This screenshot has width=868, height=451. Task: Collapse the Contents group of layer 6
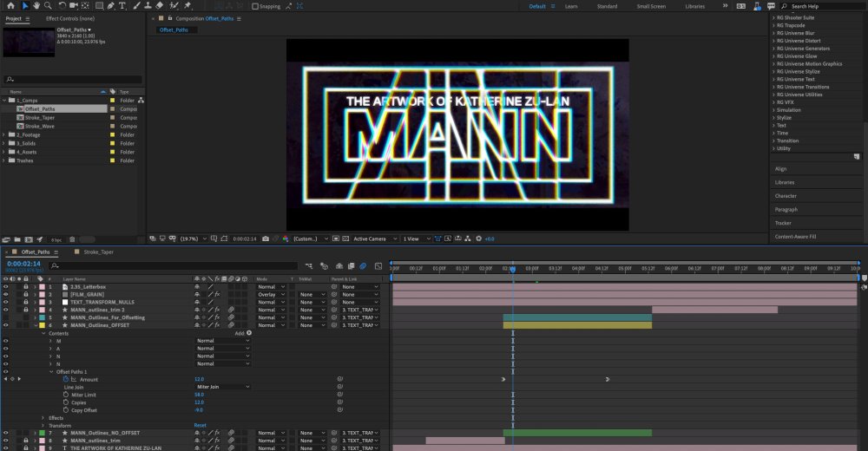(x=43, y=333)
